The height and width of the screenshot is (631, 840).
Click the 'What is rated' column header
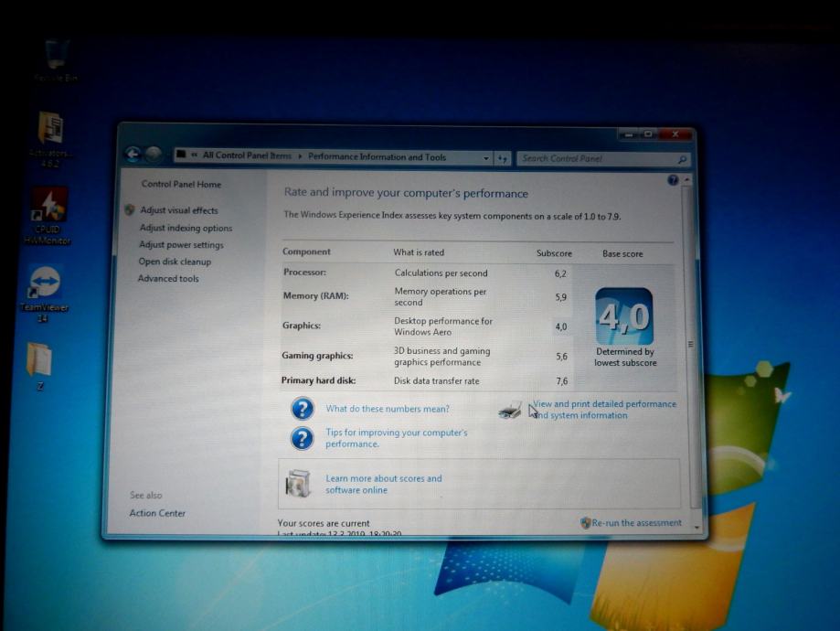coord(419,252)
